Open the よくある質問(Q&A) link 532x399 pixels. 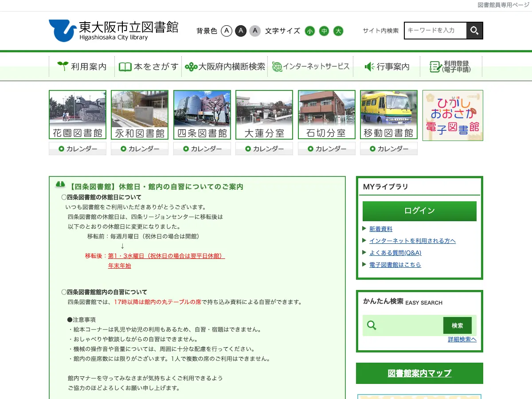tap(395, 253)
